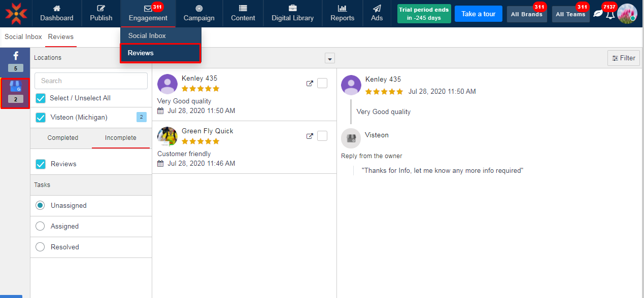Tick the checkbox for Kenley 435 review
Screen dimensions: 644x298
(322, 84)
